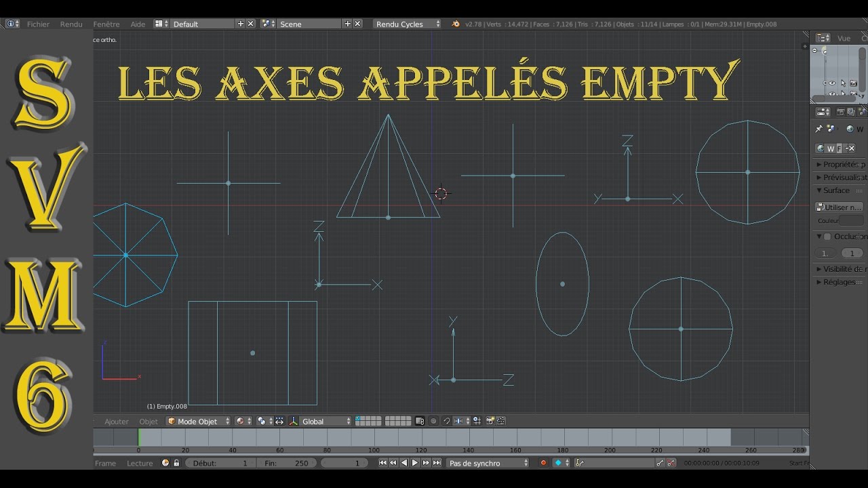Open the Render properties camera tab
Viewport: 868px width, 488px height.
(841, 112)
